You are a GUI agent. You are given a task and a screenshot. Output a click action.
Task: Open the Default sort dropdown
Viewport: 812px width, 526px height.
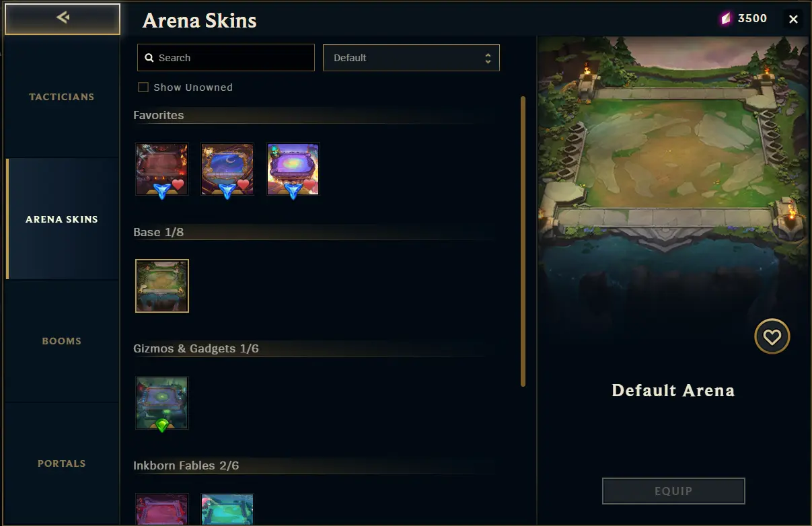411,58
